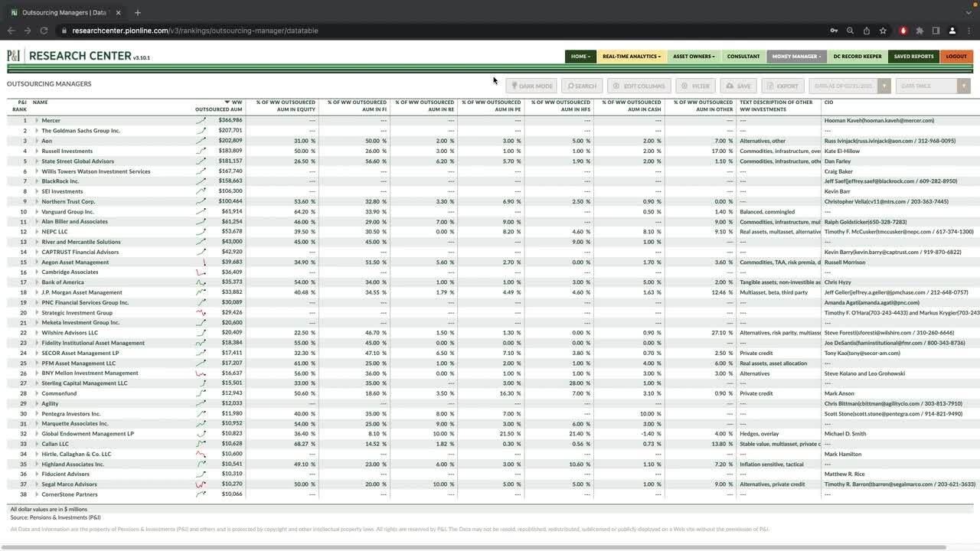Screen dimensions: 980x551
Task: Sort by % of WW Outsourced AUM in Equity header
Action: tap(286, 106)
